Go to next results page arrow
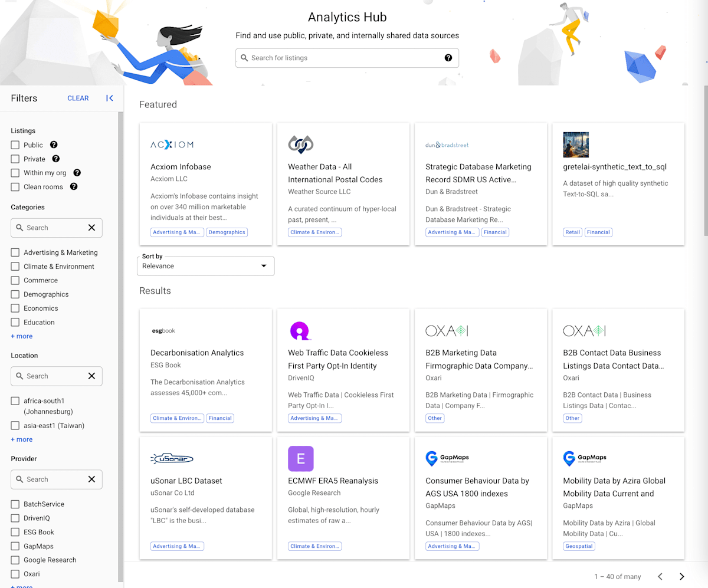 [x=682, y=576]
